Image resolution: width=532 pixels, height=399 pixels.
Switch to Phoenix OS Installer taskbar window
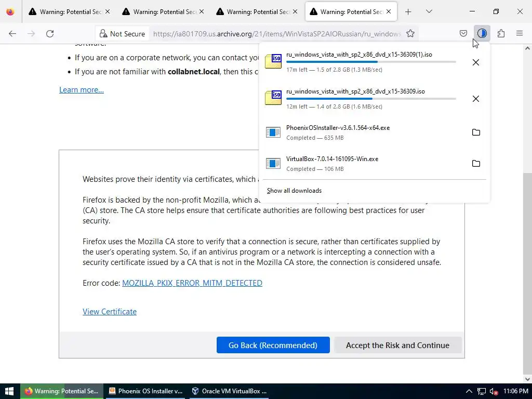tap(145, 391)
